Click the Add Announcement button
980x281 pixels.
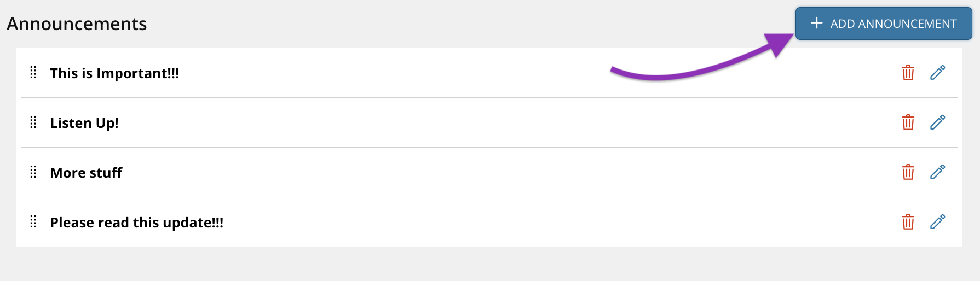pyautogui.click(x=884, y=24)
